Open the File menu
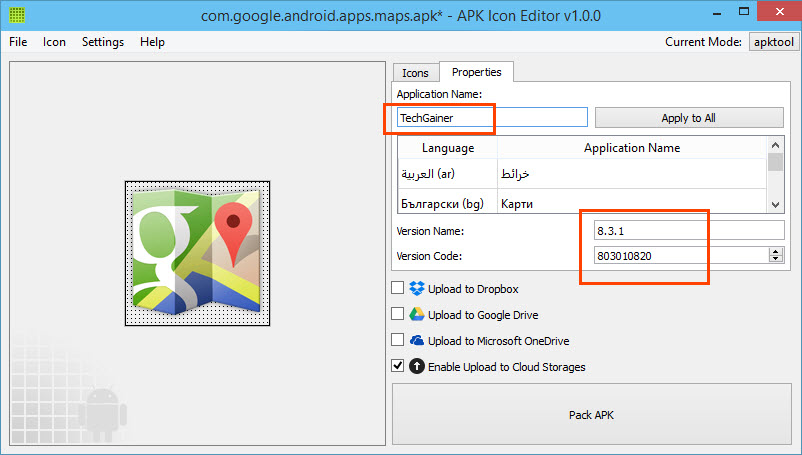 coord(18,42)
